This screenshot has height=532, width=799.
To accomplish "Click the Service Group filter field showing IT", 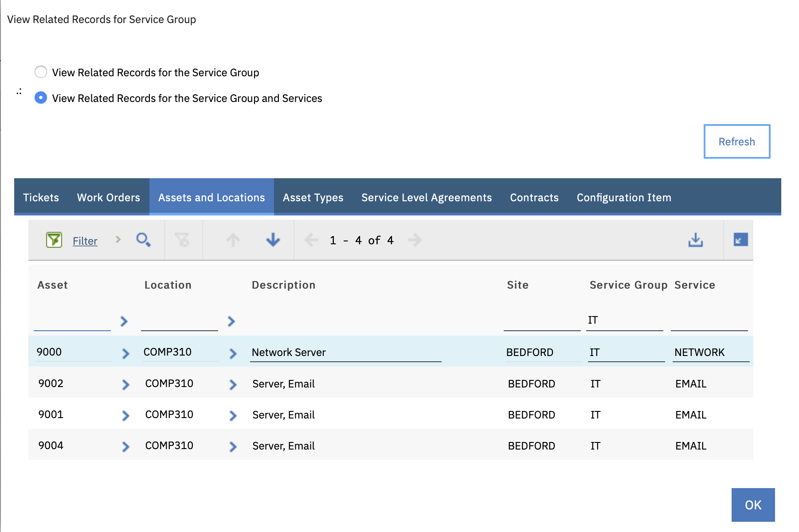I will pyautogui.click(x=624, y=320).
